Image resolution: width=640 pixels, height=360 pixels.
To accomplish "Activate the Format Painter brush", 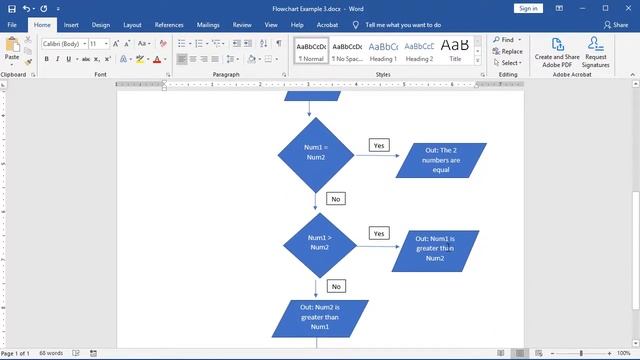I will tap(28, 62).
